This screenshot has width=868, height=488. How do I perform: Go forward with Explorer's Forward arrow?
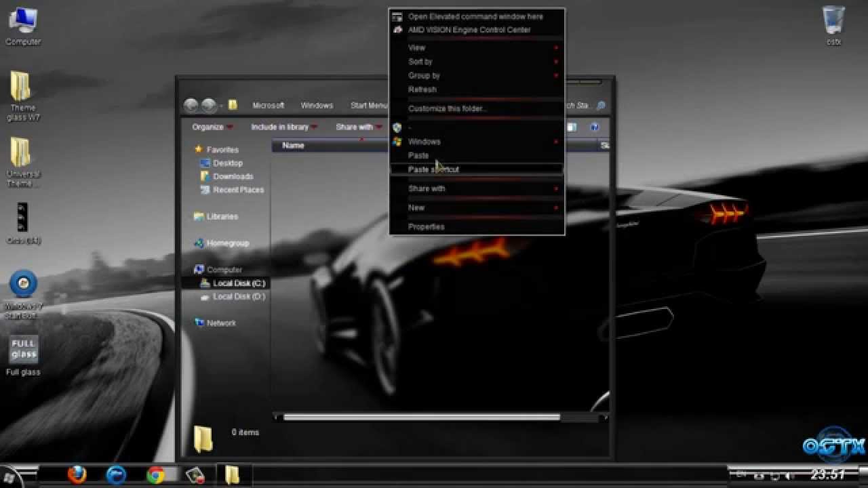pyautogui.click(x=209, y=105)
